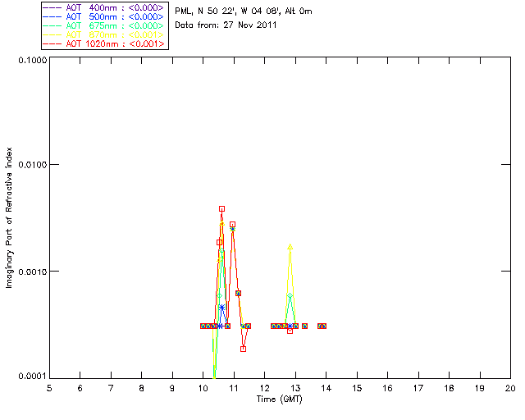The width and height of the screenshot is (525, 420).
Task: Click the 0.0100 y-axis tick label
Action: pos(32,164)
